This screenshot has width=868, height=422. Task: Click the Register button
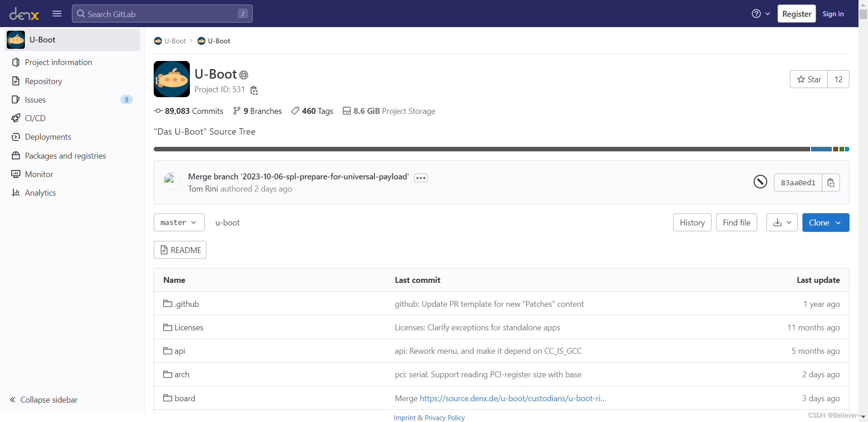click(797, 14)
